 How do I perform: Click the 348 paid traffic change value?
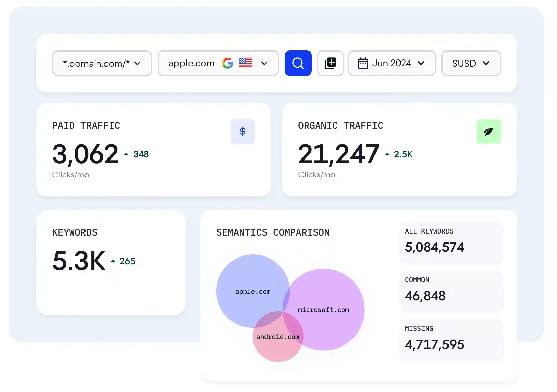click(x=141, y=154)
